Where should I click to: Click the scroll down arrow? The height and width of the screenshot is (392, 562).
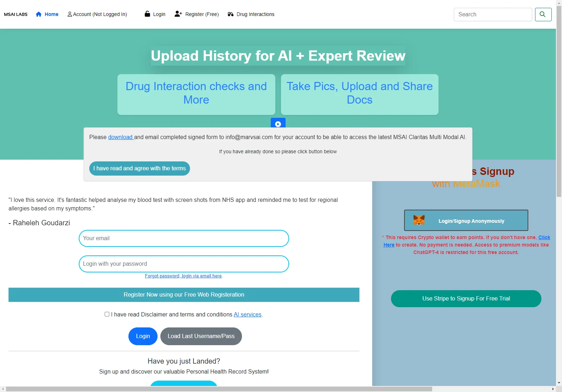click(x=559, y=383)
